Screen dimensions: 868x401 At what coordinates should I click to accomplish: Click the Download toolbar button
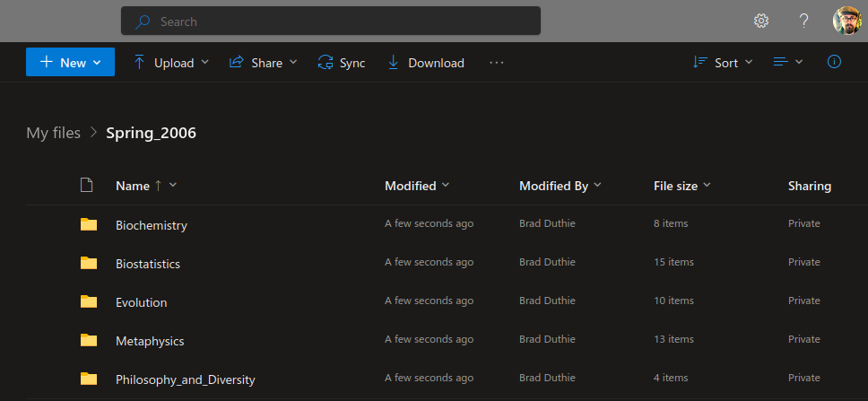pyautogui.click(x=426, y=63)
